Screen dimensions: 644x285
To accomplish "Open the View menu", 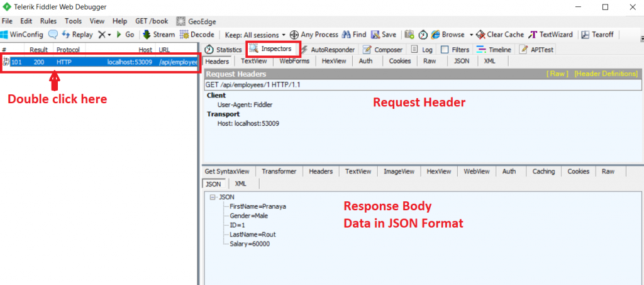I will tap(97, 21).
